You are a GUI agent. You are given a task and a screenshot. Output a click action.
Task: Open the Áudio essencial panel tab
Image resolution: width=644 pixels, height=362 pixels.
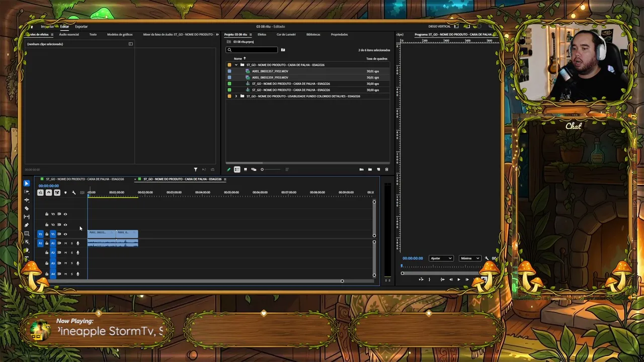point(69,35)
